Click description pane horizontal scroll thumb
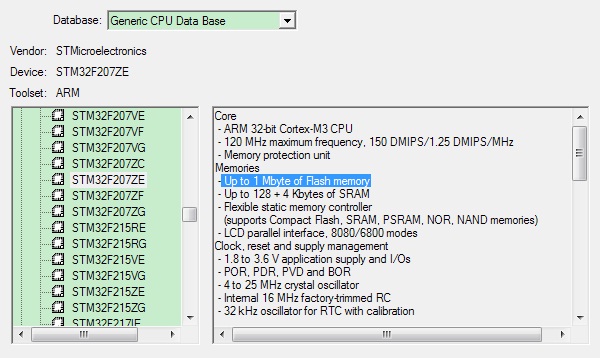The height and width of the screenshot is (360, 601). [x=387, y=334]
